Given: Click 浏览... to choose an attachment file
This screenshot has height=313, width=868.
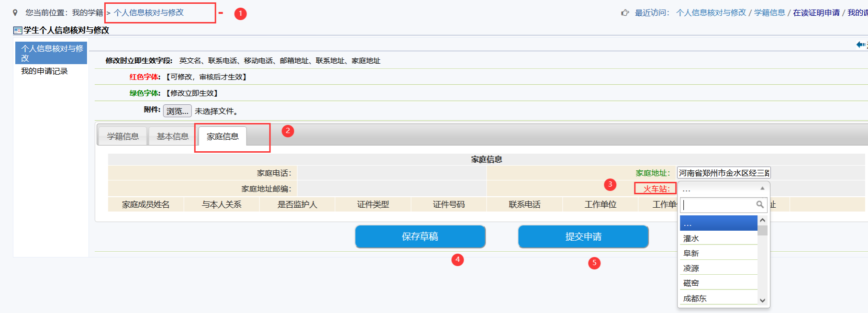Looking at the screenshot, I should (x=177, y=111).
